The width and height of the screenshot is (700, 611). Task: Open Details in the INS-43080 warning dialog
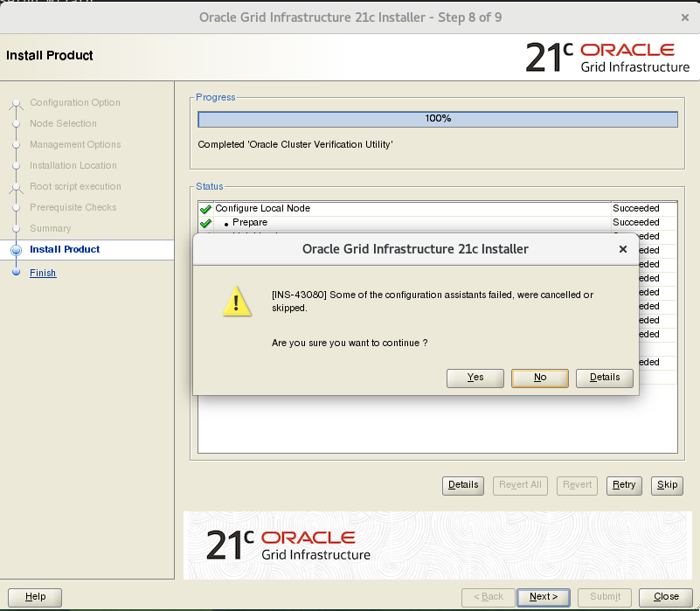[x=605, y=378]
